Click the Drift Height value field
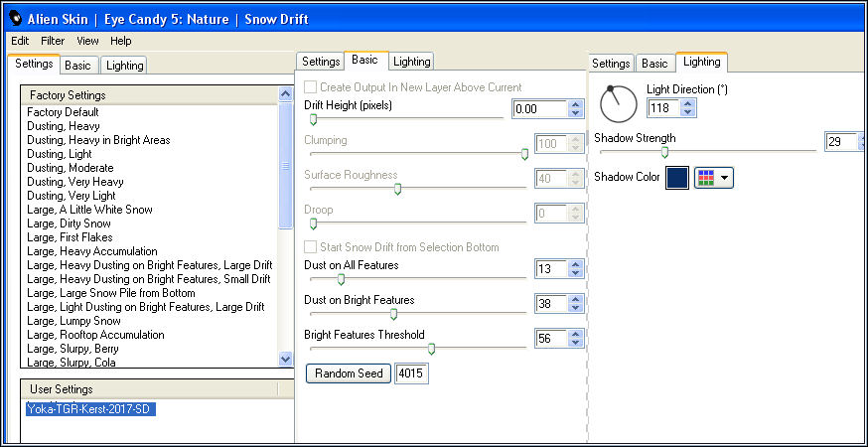 coord(539,109)
